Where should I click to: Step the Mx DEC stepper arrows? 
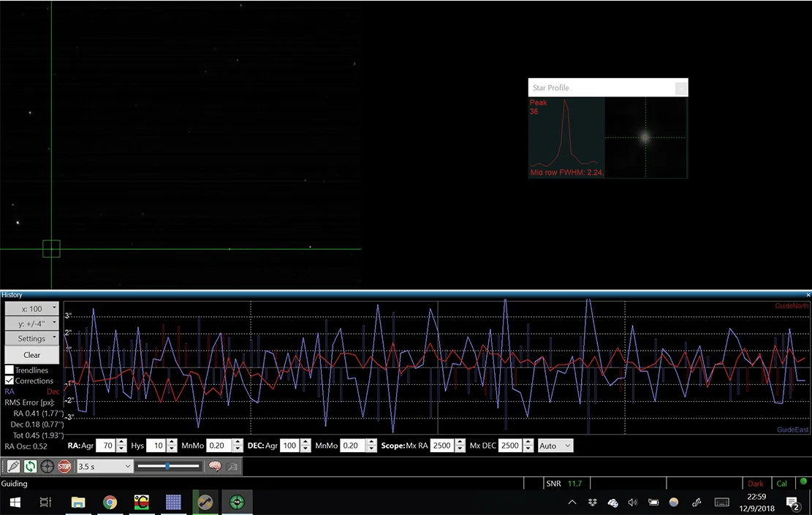click(x=528, y=445)
